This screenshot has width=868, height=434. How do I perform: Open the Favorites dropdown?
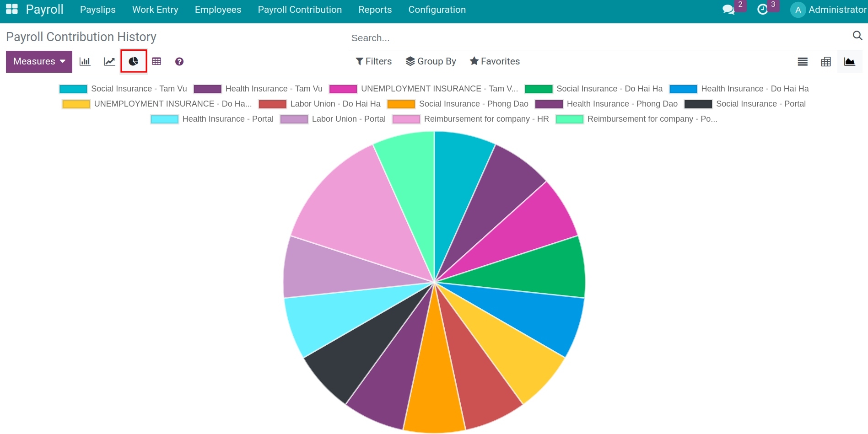tap(494, 61)
